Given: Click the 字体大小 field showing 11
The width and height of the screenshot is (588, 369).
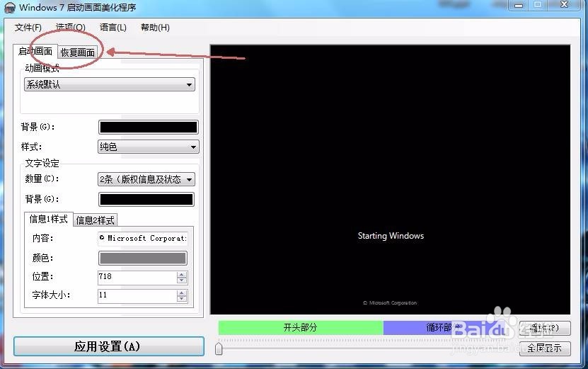Looking at the screenshot, I should tap(137, 295).
